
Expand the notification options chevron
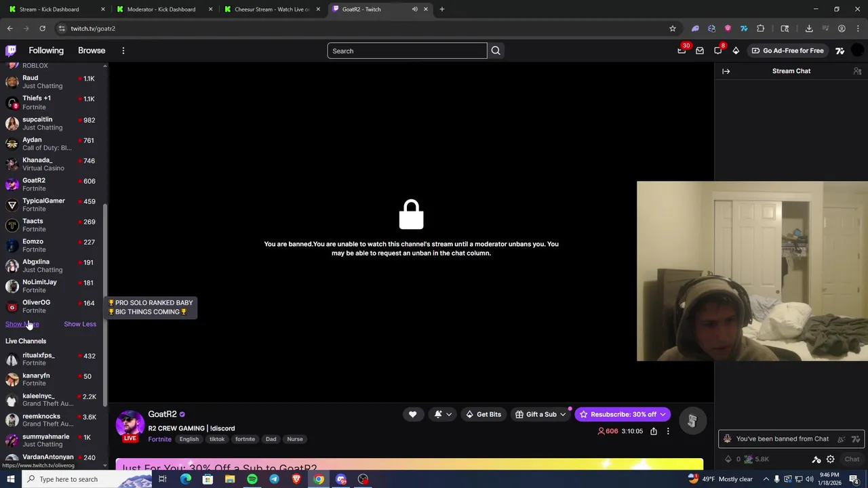[448, 415]
